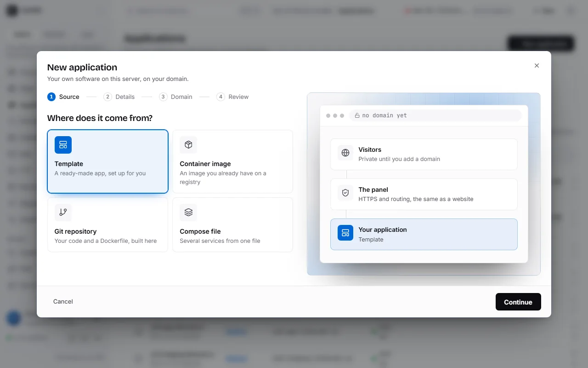This screenshot has width=588, height=368.
Task: Click the Continue button
Action: click(x=518, y=302)
